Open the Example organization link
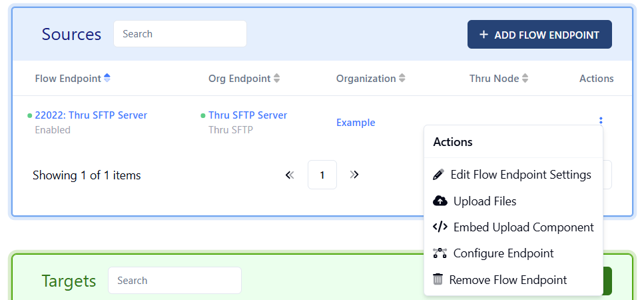This screenshot has width=644, height=300. click(356, 123)
